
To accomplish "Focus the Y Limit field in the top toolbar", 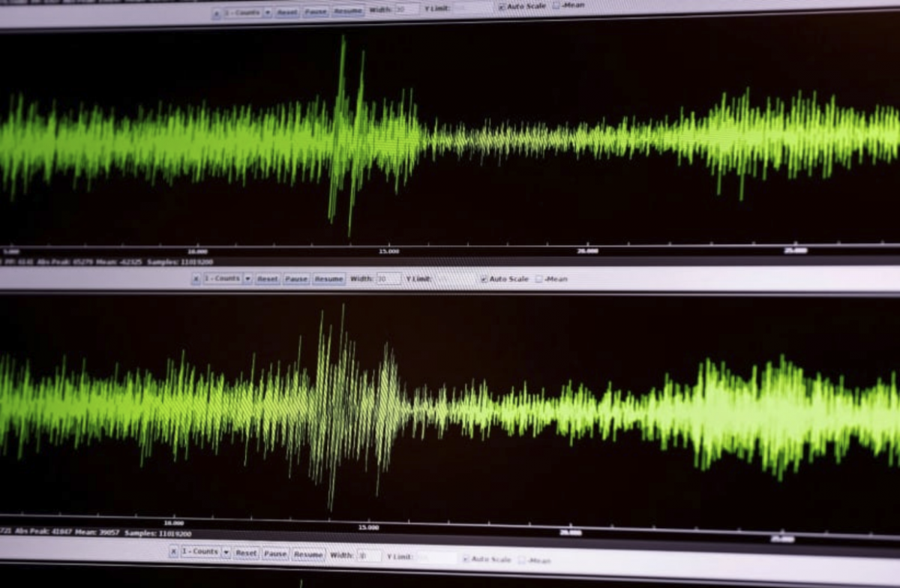I will 472,7.
